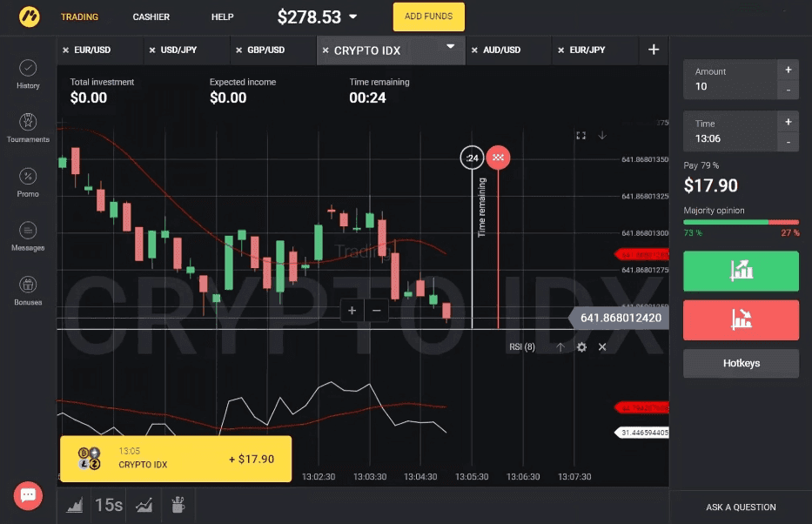This screenshot has width=812, height=524.
Task: Open the live chat bubble
Action: (28, 495)
